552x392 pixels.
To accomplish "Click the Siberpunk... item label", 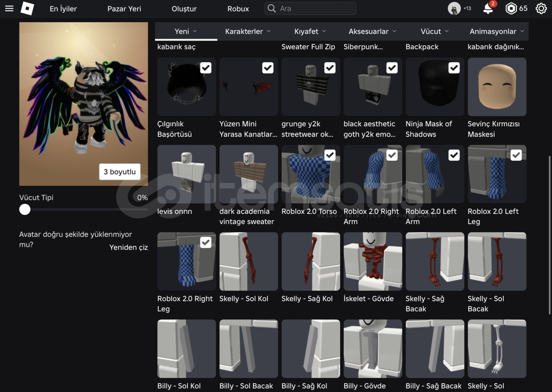I will 363,47.
